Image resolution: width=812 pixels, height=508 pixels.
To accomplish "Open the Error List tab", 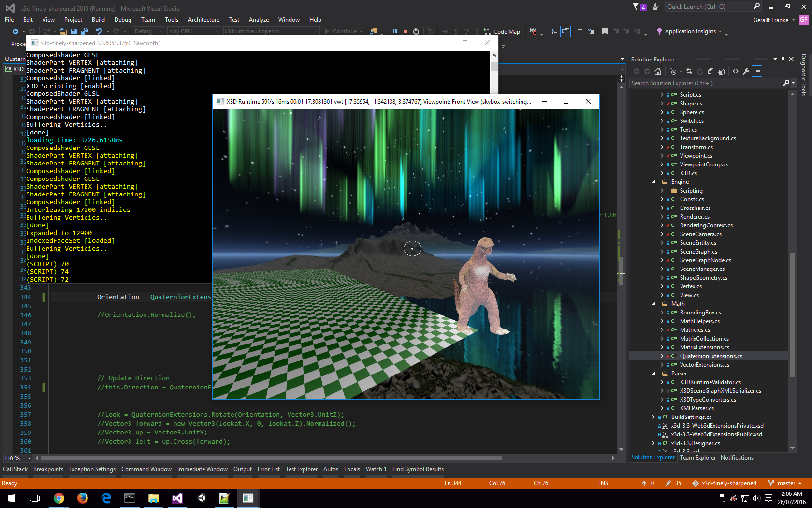I will [x=268, y=469].
